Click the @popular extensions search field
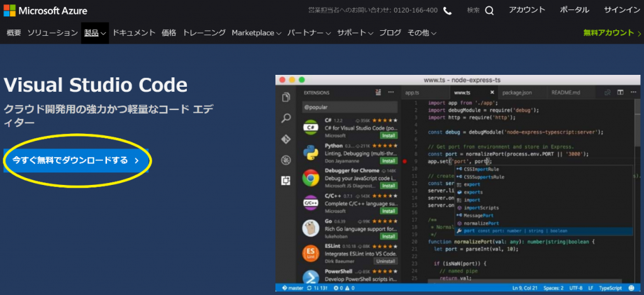 pyautogui.click(x=350, y=107)
